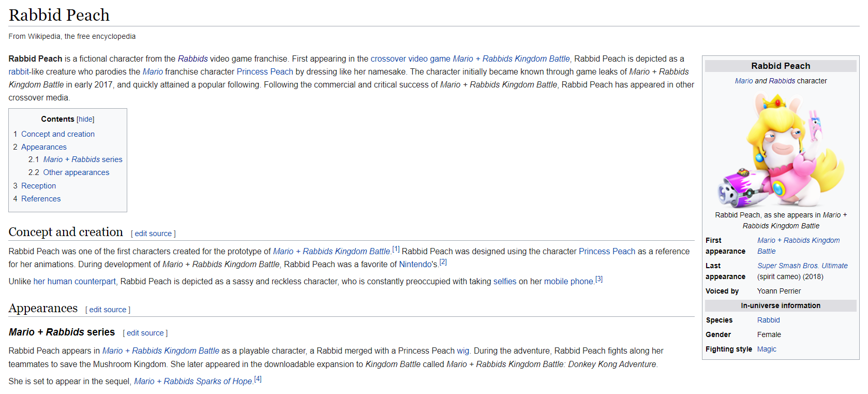Viewport: 868px width, 394px height.
Task: Select the In-universe information infobox header
Action: (781, 305)
